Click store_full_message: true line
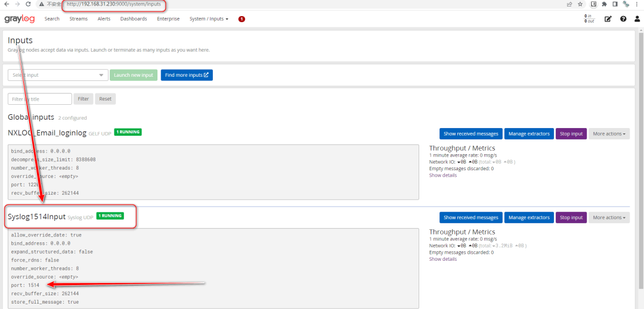 pos(45,302)
